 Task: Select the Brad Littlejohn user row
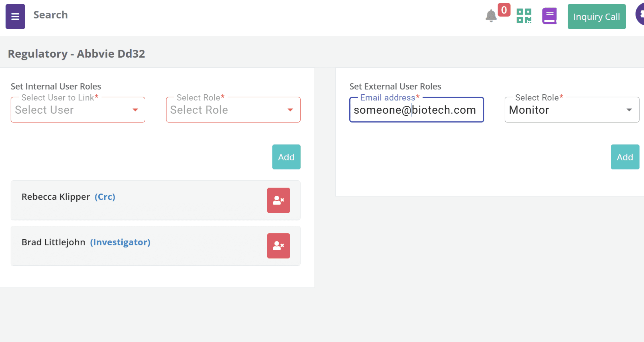[156, 246]
